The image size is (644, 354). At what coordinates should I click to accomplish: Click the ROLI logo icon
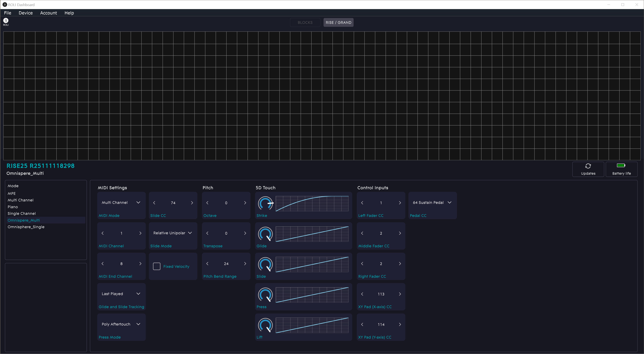6,21
